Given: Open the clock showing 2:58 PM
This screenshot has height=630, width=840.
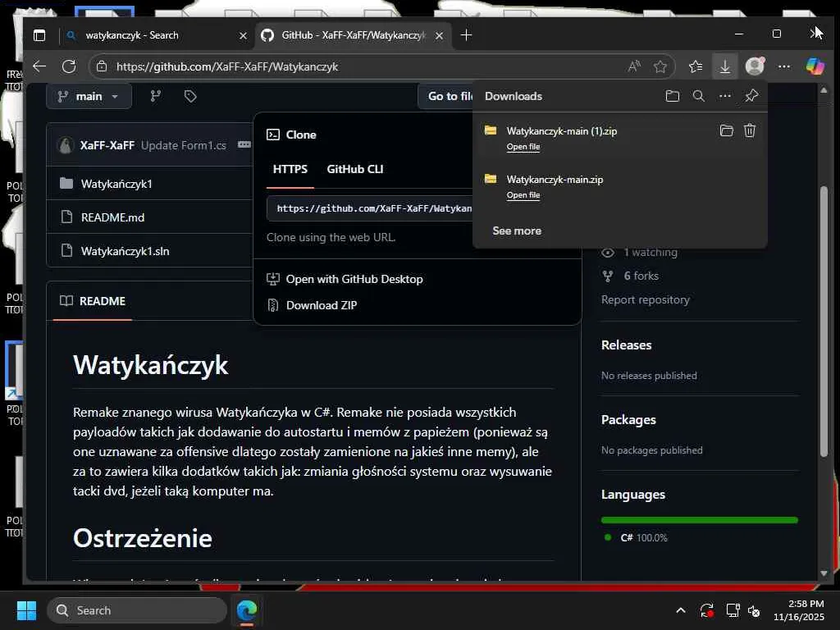Looking at the screenshot, I should tap(798, 610).
